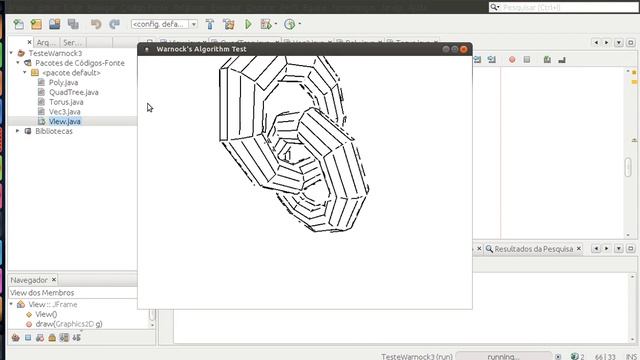Click the Build Project hammer icon
Viewport: 640px width, 360px height.
[x=210, y=24]
